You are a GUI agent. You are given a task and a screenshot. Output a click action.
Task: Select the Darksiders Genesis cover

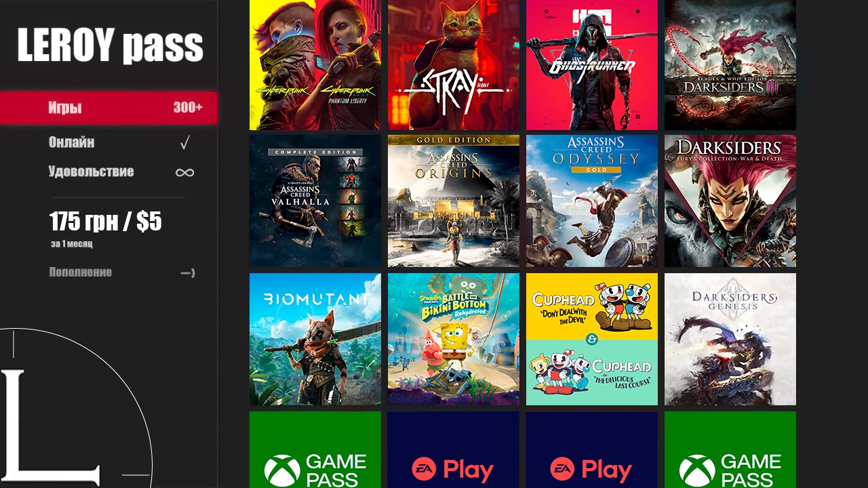pos(730,339)
